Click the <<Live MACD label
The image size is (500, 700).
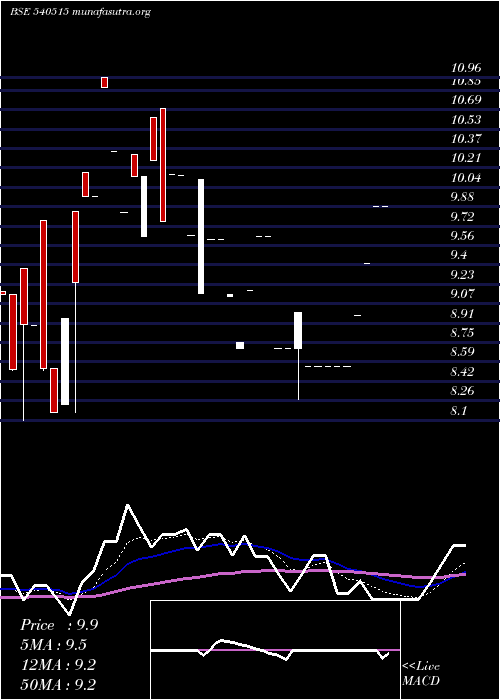pos(421,674)
